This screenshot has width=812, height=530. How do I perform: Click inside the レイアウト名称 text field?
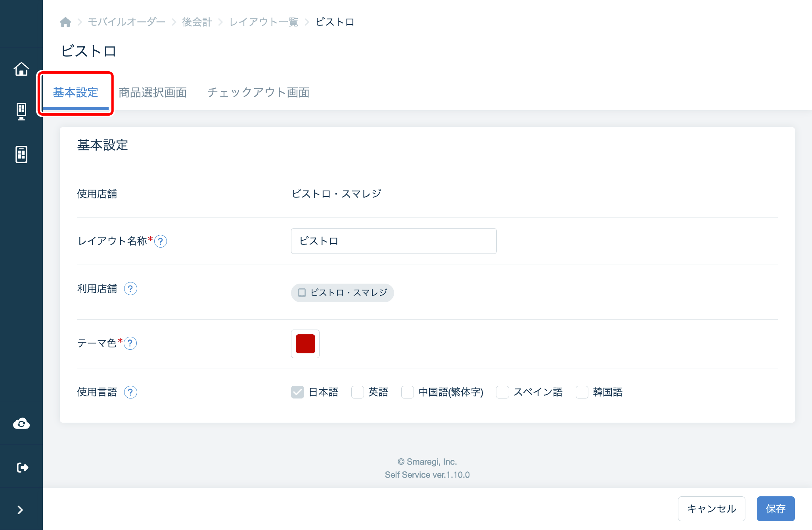tap(393, 241)
